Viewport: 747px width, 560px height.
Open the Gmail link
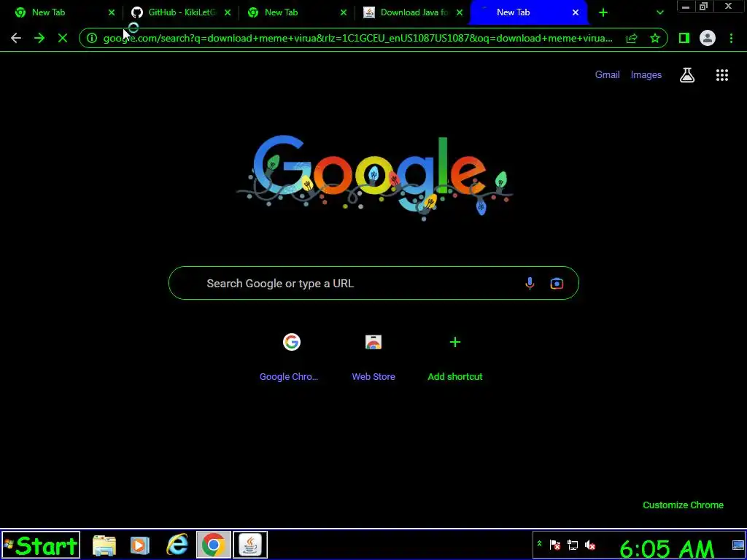click(608, 75)
